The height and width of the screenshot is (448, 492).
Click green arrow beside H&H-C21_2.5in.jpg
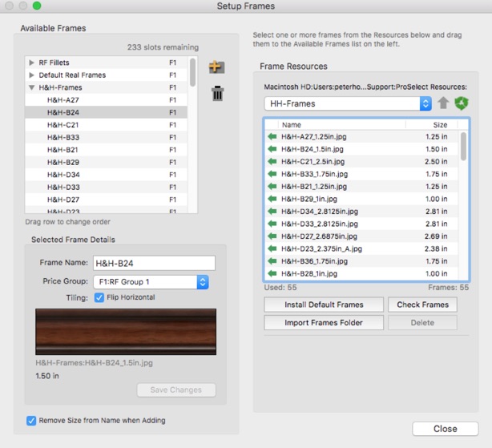coord(272,162)
